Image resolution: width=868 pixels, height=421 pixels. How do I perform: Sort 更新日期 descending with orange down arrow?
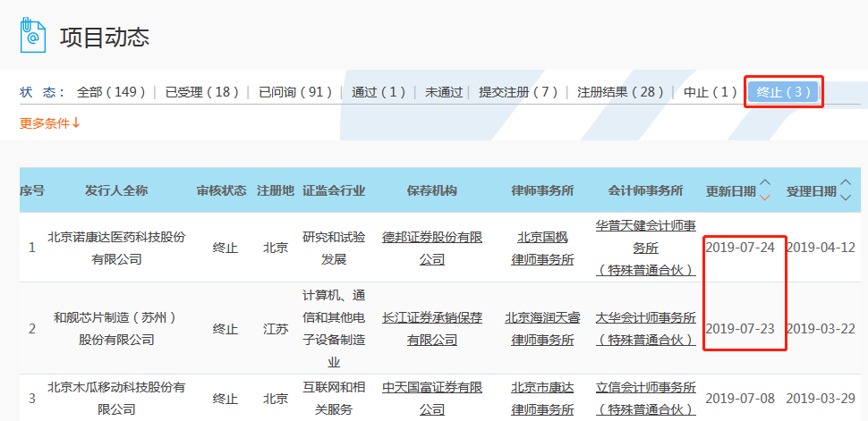(766, 198)
